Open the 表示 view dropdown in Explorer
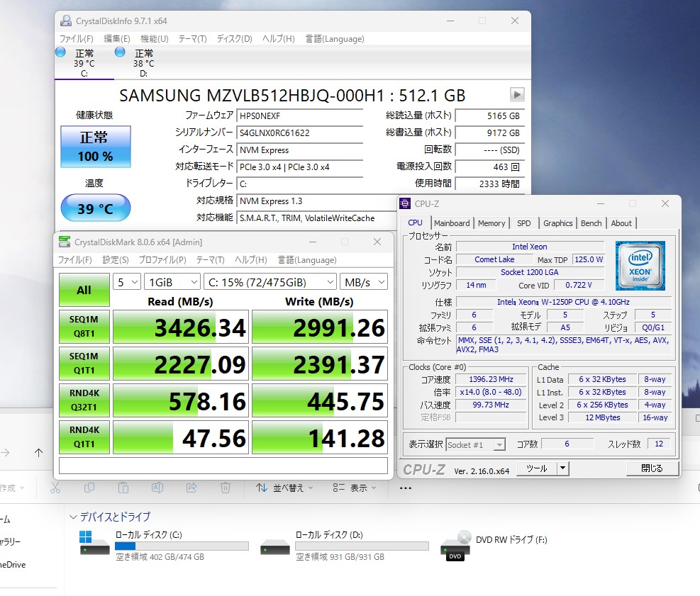The height and width of the screenshot is (596, 700). click(354, 488)
